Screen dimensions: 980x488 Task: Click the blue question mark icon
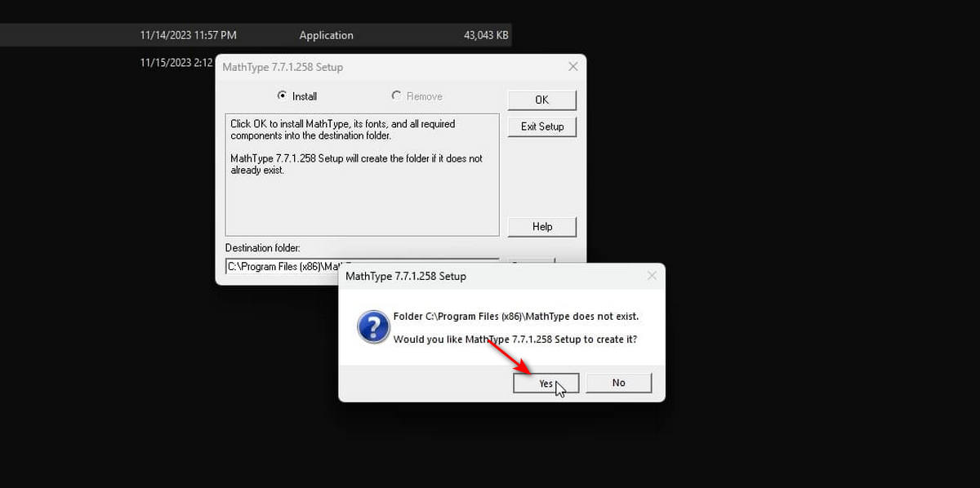(373, 327)
